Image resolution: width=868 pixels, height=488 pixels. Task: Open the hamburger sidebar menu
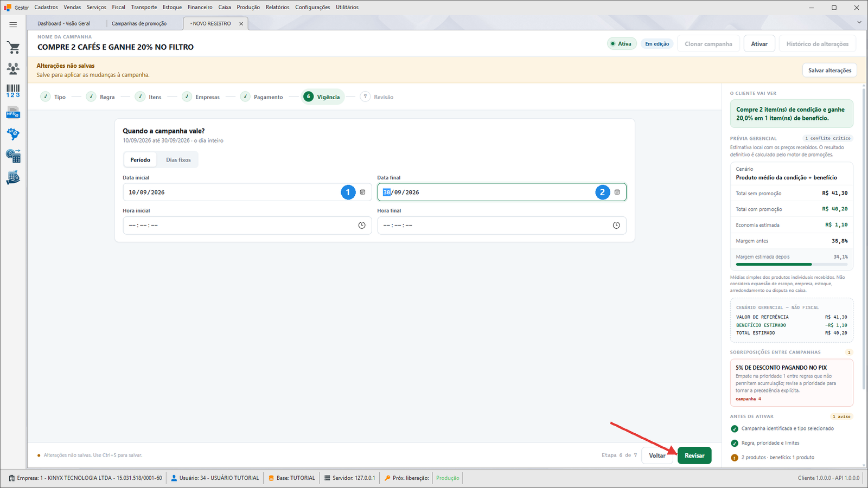tap(13, 24)
